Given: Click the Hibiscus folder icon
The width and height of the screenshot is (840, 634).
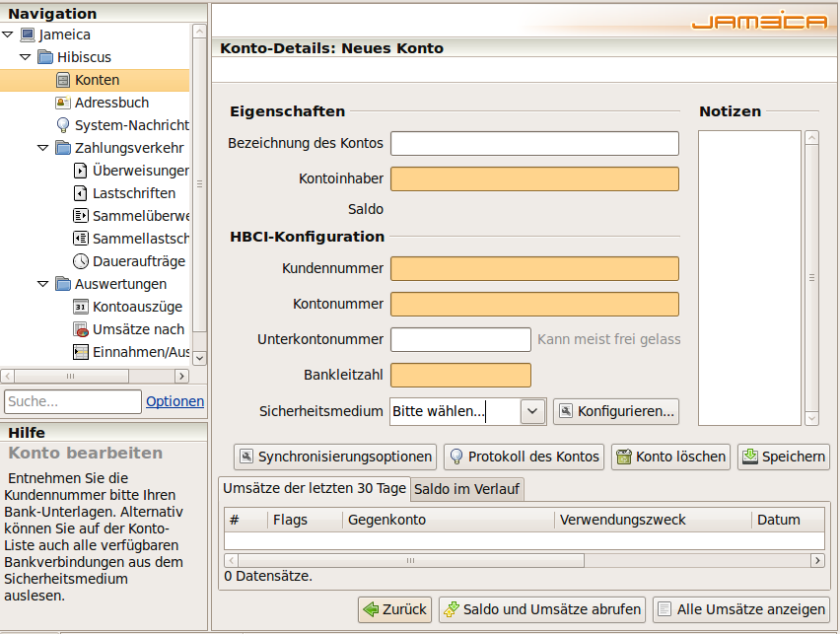Looking at the screenshot, I should [45, 57].
